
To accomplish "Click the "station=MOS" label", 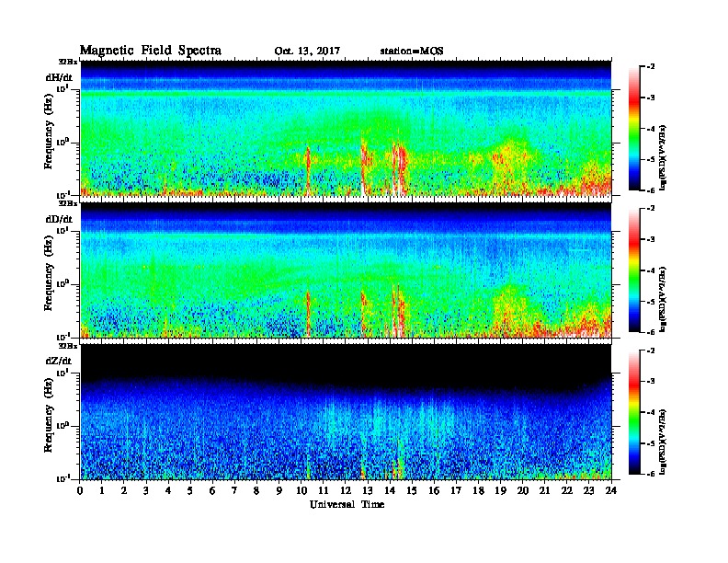I will (412, 51).
